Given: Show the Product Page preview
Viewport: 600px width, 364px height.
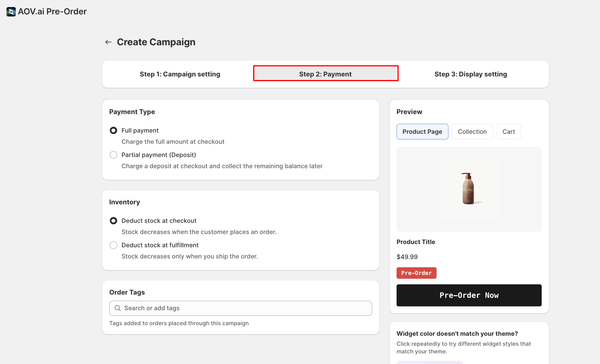Looking at the screenshot, I should 422,131.
